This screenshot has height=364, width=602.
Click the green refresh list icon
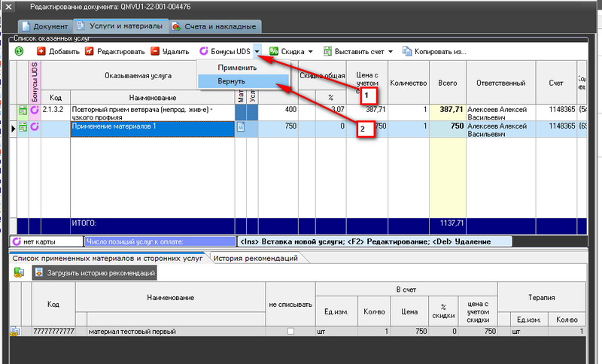point(19,52)
